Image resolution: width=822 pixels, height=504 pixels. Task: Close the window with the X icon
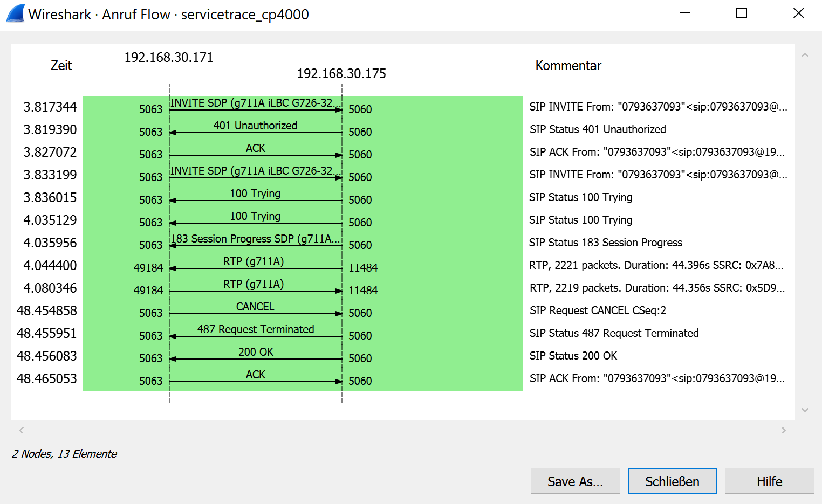(799, 13)
